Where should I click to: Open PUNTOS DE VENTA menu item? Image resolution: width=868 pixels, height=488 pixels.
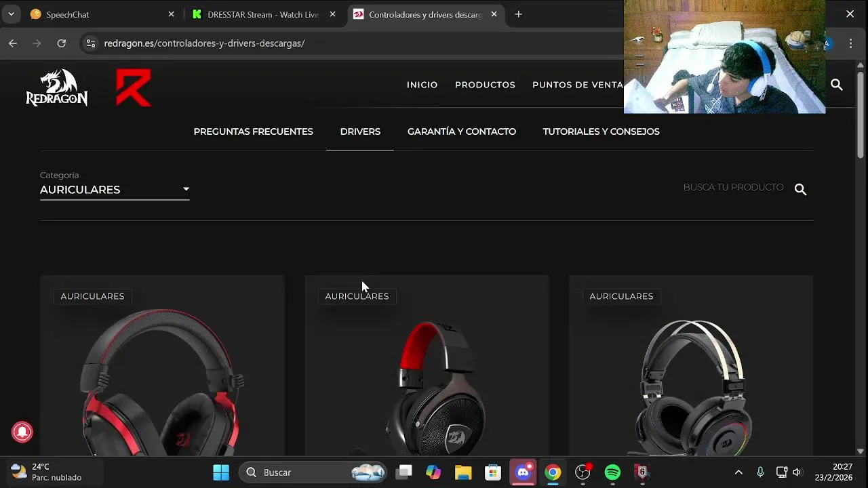pos(578,85)
